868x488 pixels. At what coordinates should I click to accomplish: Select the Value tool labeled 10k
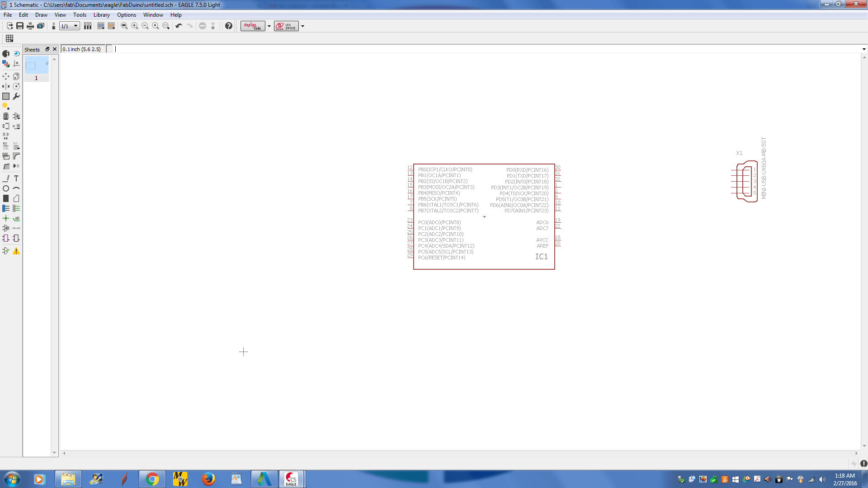tap(16, 146)
